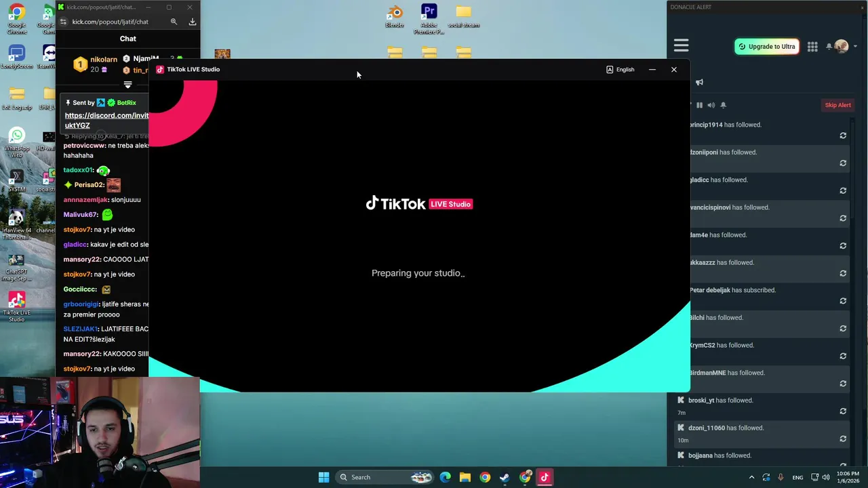The image size is (868, 488).
Task: Open notifications bell next to profile avatar
Action: [x=829, y=47]
